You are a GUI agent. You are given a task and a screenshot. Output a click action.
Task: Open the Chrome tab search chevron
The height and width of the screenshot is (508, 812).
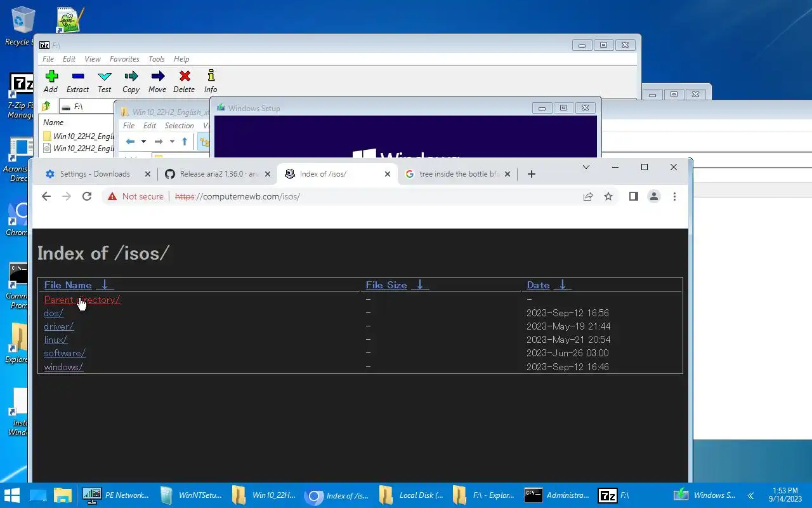coord(586,167)
